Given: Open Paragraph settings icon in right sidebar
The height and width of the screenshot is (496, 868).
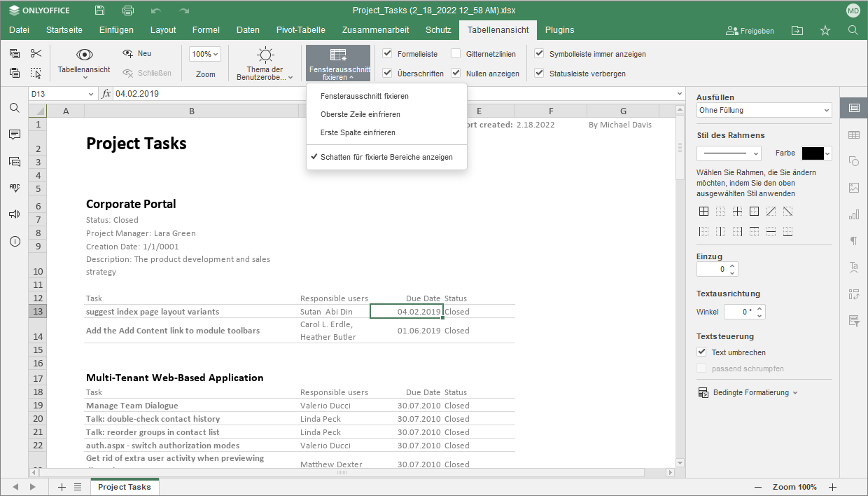Looking at the screenshot, I should click(x=854, y=241).
